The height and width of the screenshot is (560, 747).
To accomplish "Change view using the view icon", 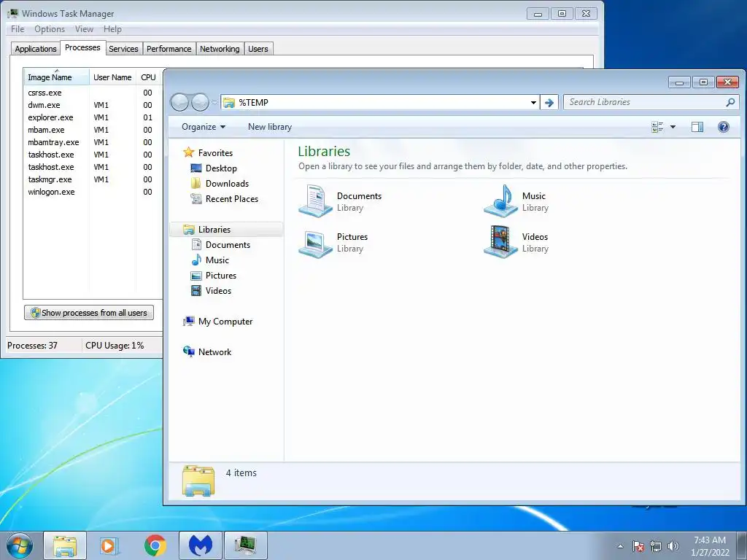I will coord(657,127).
